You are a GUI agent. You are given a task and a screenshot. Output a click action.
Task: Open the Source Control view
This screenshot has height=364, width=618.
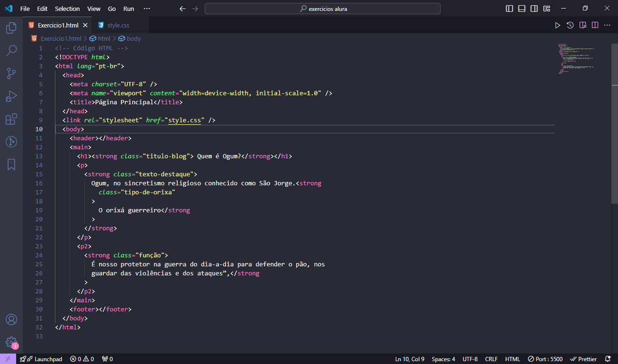[11, 73]
